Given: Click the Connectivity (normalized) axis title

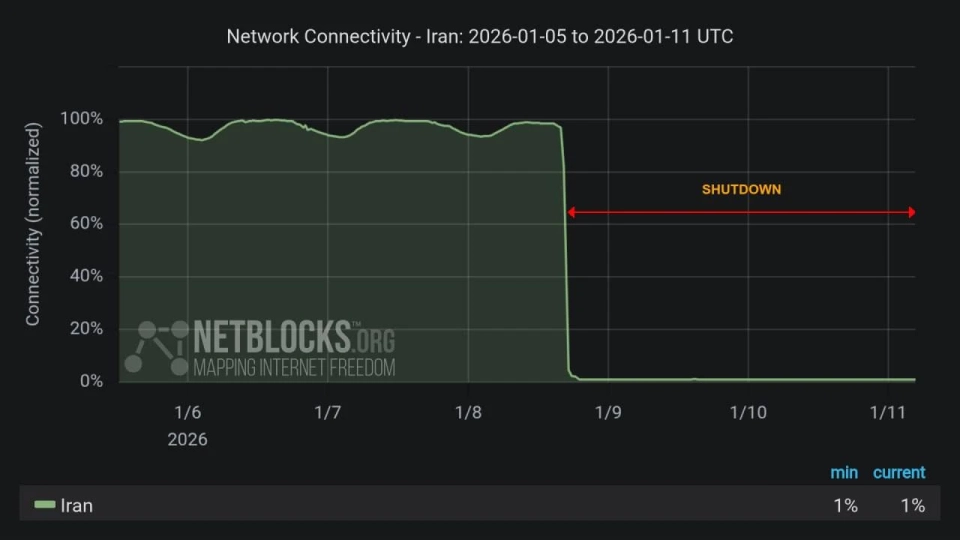Looking at the screenshot, I should coord(33,224).
